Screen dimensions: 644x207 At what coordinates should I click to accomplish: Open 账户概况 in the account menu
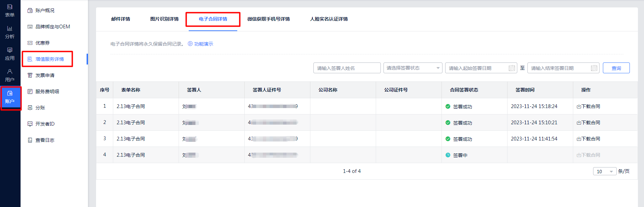(45, 10)
